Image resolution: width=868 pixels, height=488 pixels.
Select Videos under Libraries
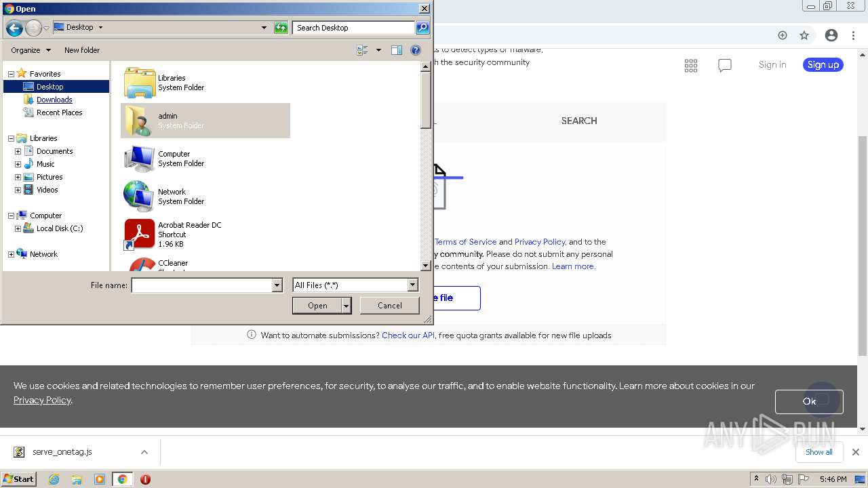[x=47, y=190]
